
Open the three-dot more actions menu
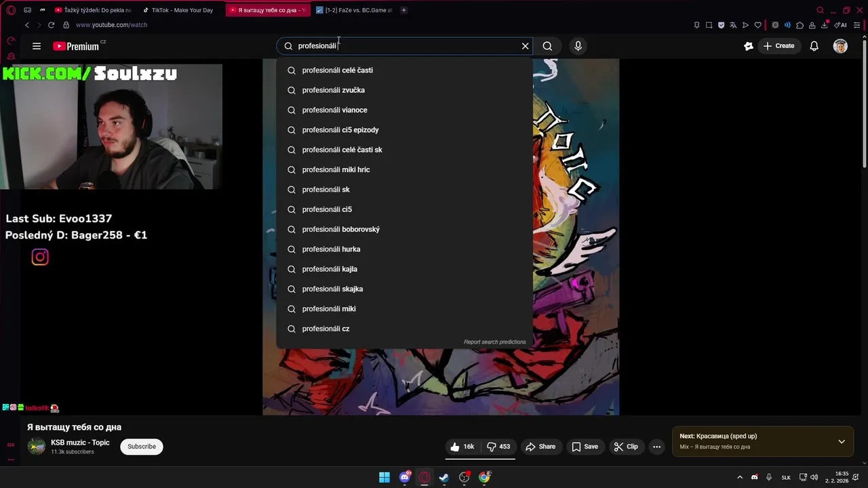[656, 447]
